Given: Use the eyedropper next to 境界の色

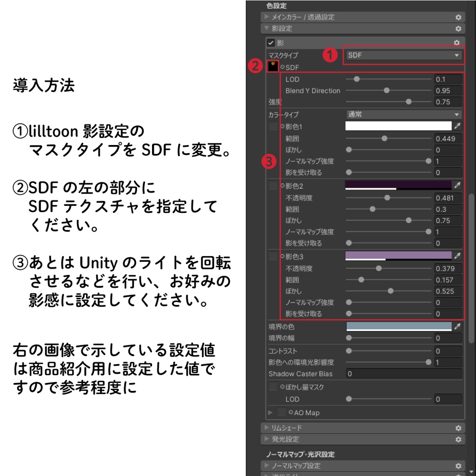Looking at the screenshot, I should click(457, 327).
